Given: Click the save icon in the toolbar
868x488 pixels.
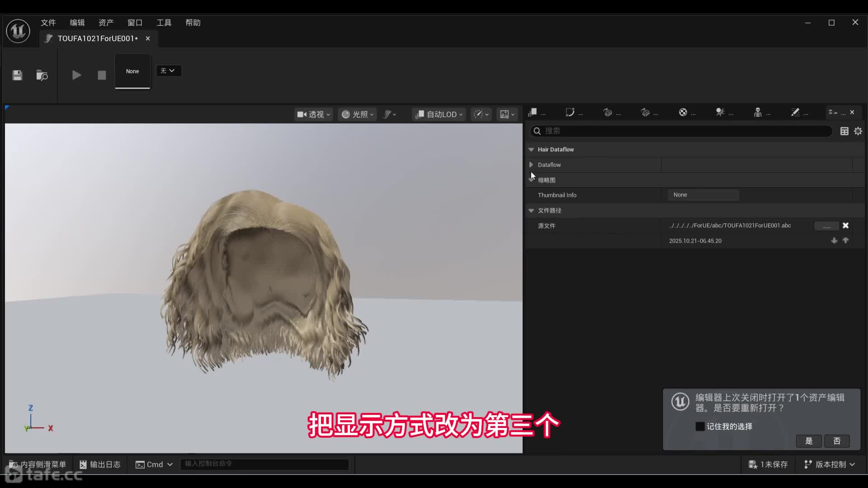Looking at the screenshot, I should [x=17, y=75].
